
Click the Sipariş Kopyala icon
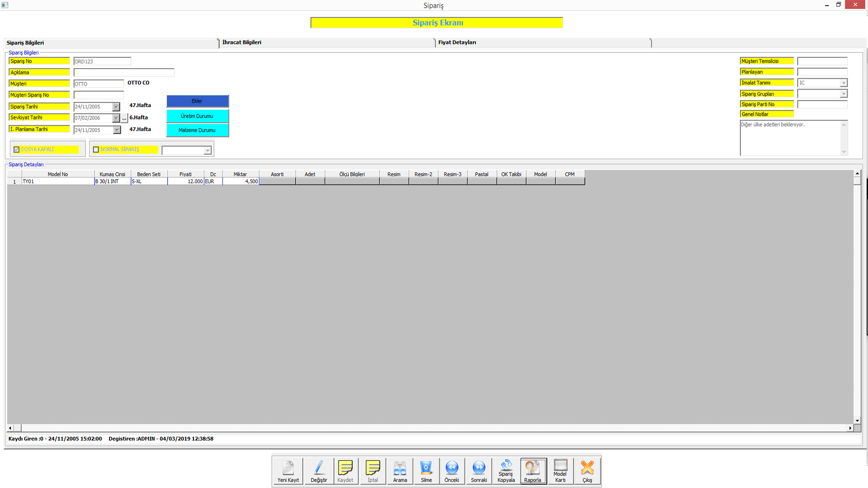point(506,471)
